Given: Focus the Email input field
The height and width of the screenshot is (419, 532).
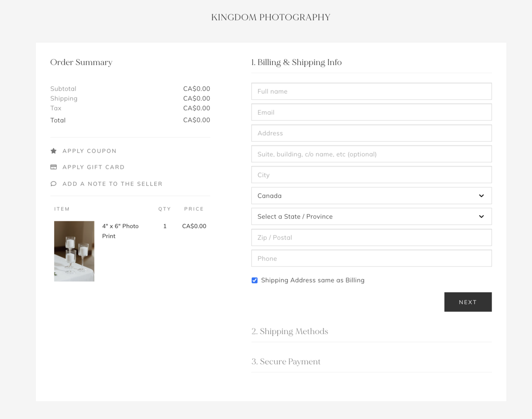Looking at the screenshot, I should 371,112.
